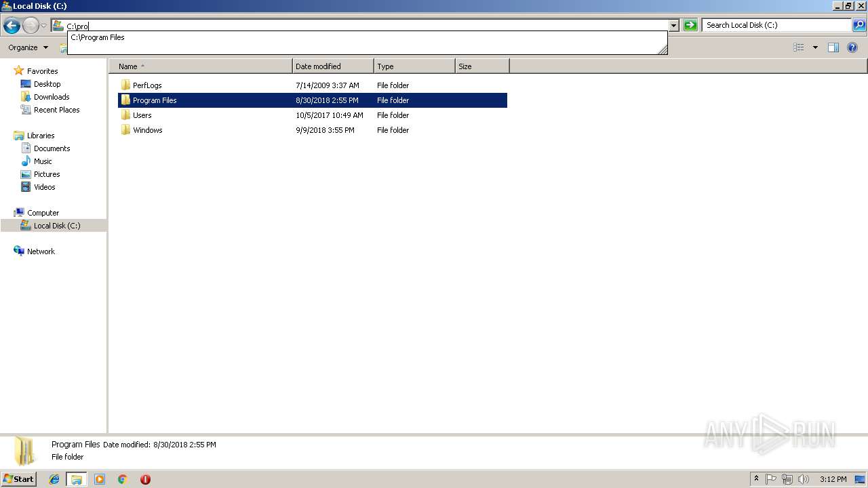Select Network in the navigation pane
Image resolution: width=868 pixels, height=488 pixels.
[x=41, y=251]
